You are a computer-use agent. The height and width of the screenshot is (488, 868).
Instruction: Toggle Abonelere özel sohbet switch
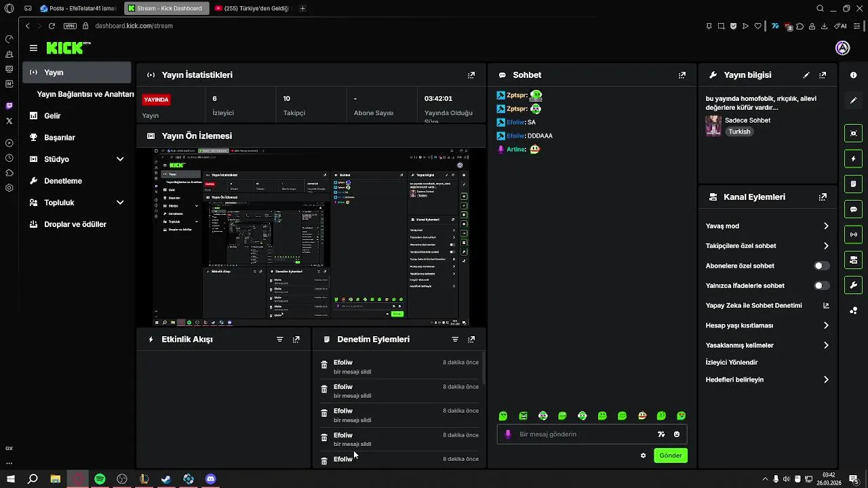coord(821,266)
